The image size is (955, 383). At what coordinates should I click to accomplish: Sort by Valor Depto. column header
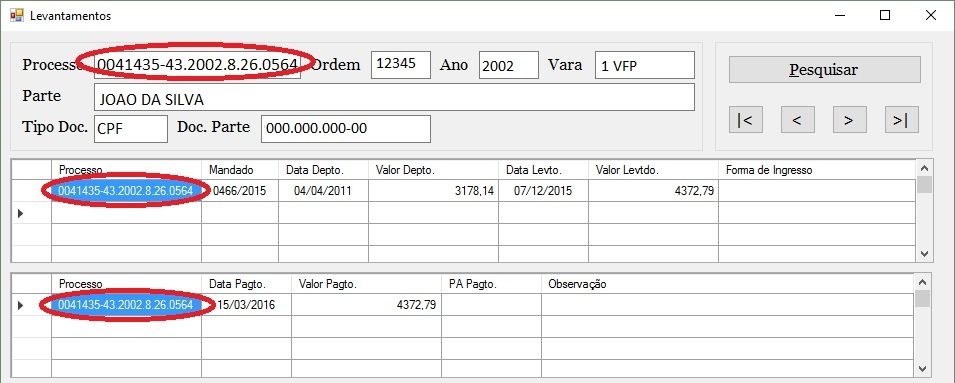point(433,170)
